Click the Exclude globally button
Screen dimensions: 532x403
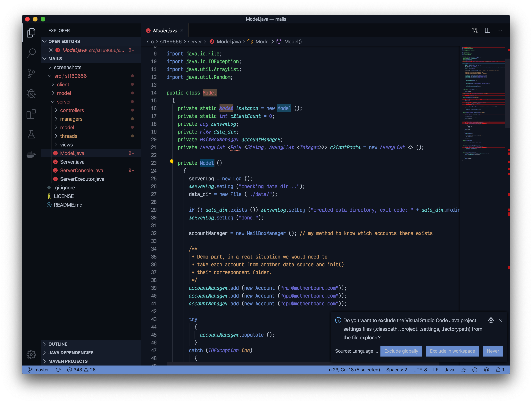(x=401, y=351)
